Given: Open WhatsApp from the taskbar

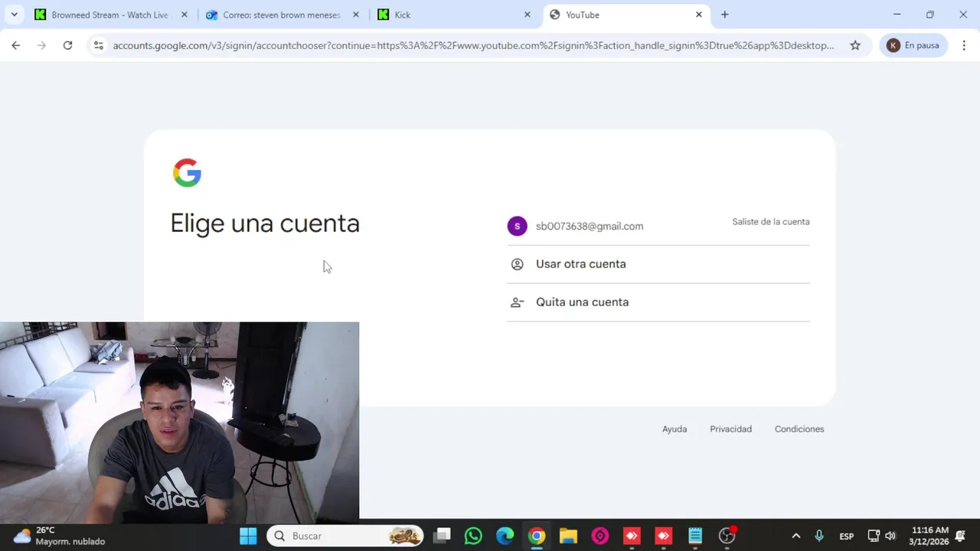Looking at the screenshot, I should (473, 536).
